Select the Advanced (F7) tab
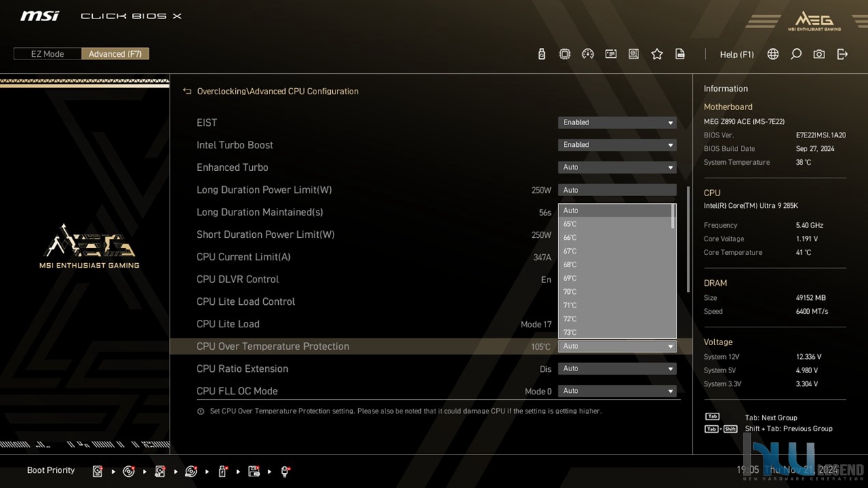Viewport: 868px width, 488px height. 115,54
